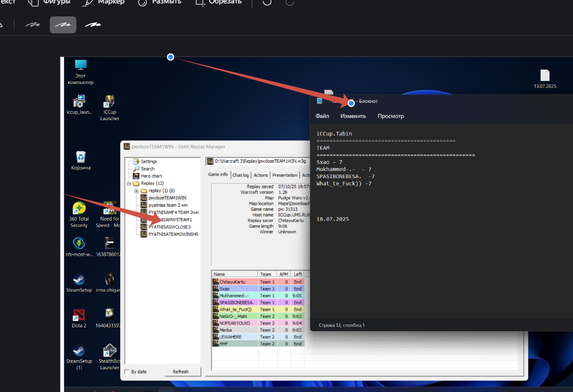Viewport: 573px width, 392px height.
Task: Pick the thin line thickness stroke
Action: point(32,25)
